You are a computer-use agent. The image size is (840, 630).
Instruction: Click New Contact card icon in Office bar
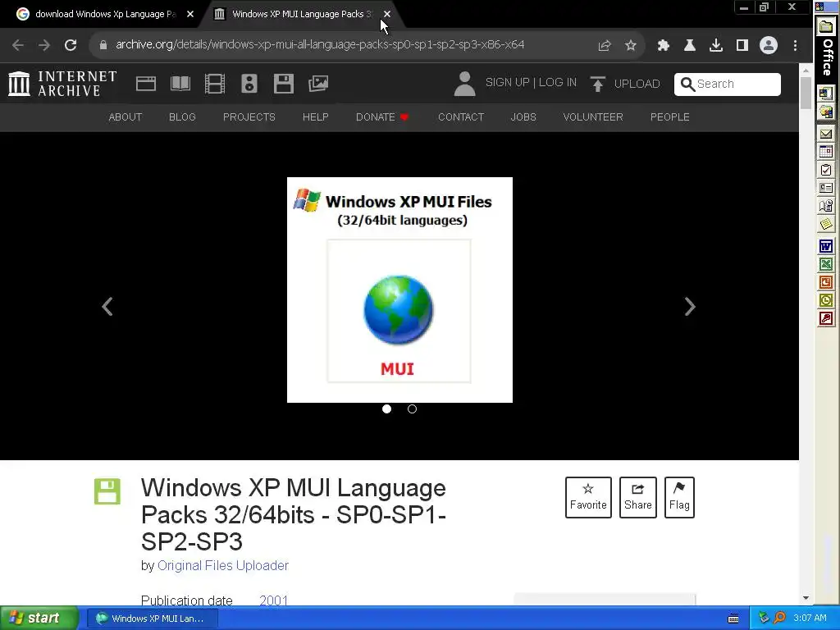click(x=825, y=188)
